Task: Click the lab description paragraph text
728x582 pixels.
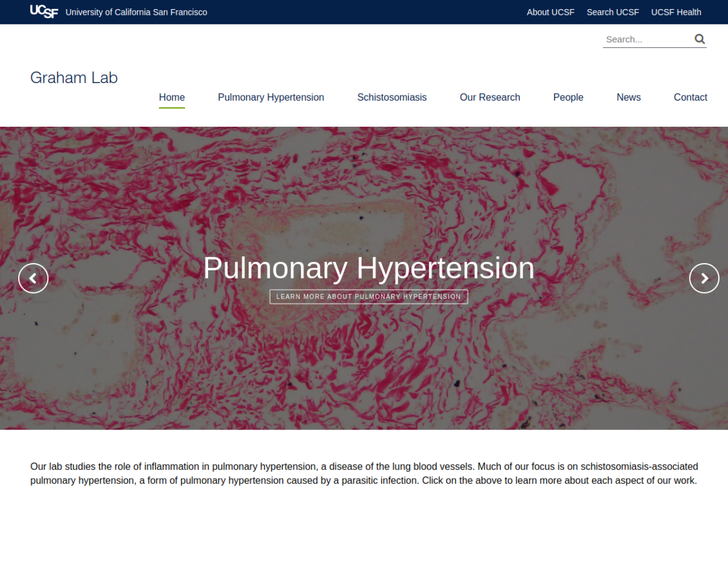Action: click(x=364, y=473)
